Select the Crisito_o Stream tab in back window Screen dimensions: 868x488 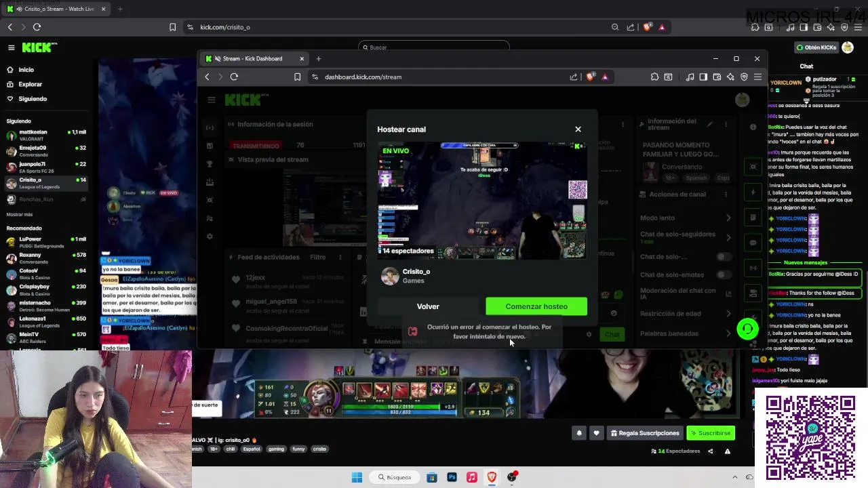pyautogui.click(x=56, y=9)
